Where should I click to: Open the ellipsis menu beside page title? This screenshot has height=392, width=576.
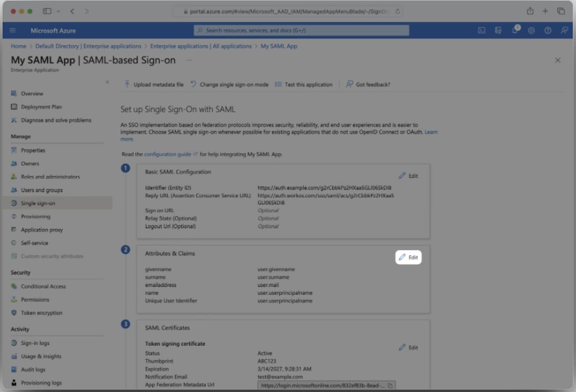point(189,60)
